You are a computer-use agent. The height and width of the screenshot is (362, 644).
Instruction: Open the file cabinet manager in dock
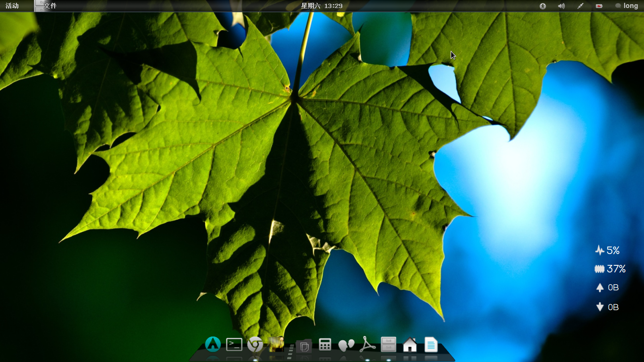[x=388, y=345]
